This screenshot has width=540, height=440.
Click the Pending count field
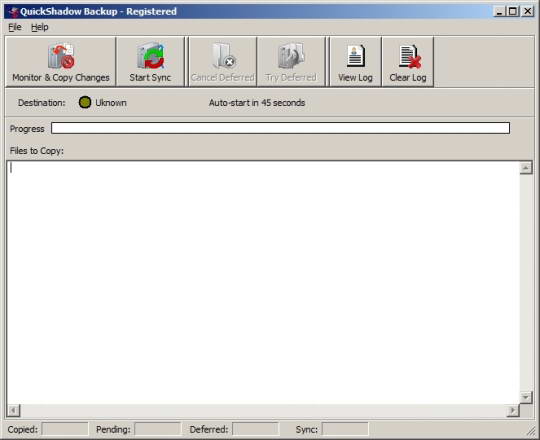(x=158, y=429)
